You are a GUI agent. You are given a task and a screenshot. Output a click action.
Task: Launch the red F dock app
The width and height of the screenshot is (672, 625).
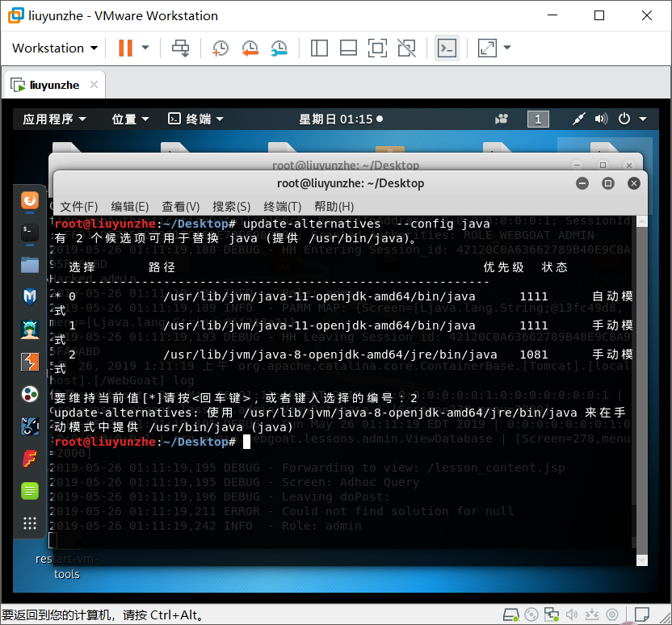[x=30, y=459]
